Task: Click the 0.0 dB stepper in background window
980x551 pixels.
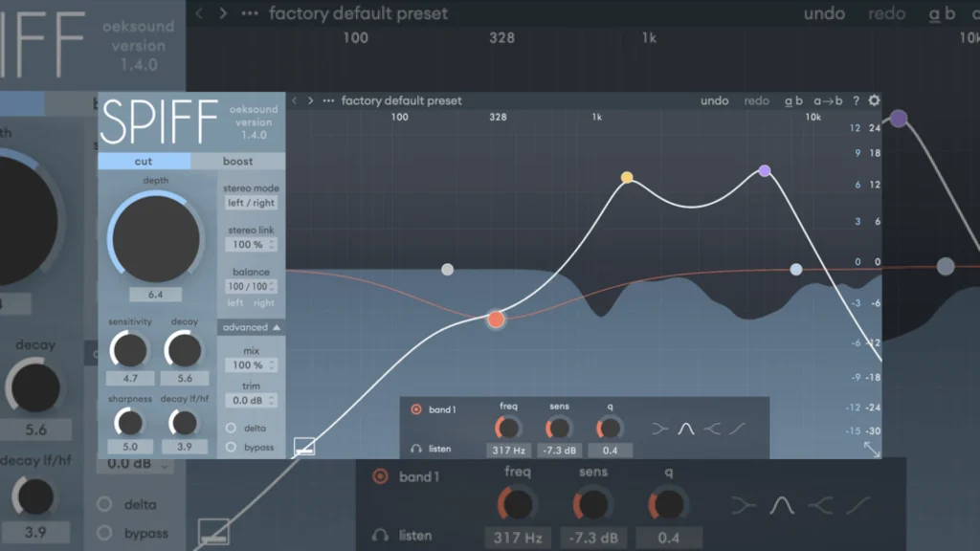Action: click(165, 464)
